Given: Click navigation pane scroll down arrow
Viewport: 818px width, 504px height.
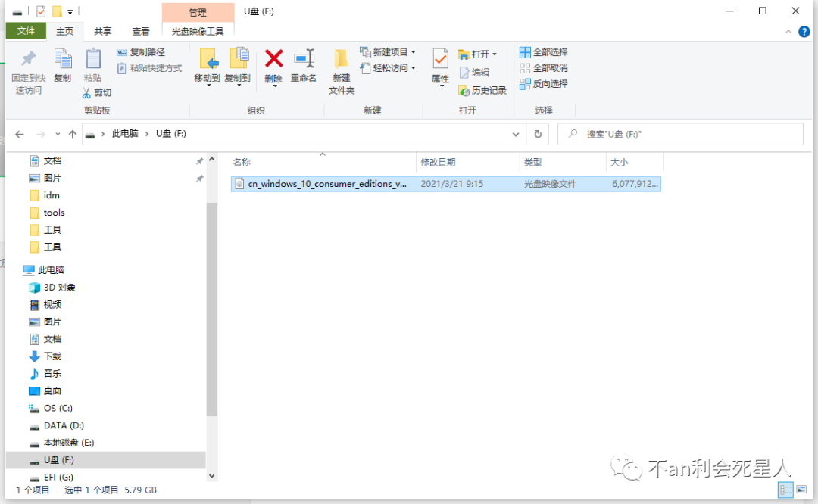Looking at the screenshot, I should point(212,476).
